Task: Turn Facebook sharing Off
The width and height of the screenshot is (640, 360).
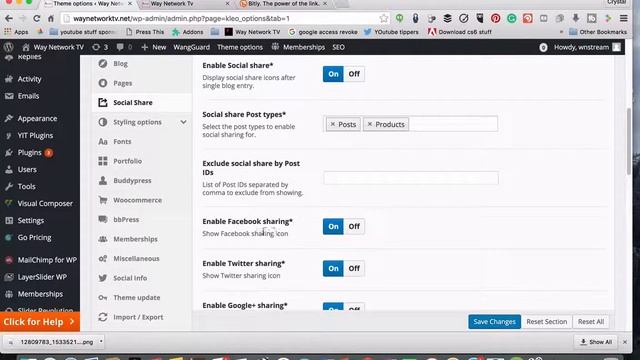Action: point(354,227)
